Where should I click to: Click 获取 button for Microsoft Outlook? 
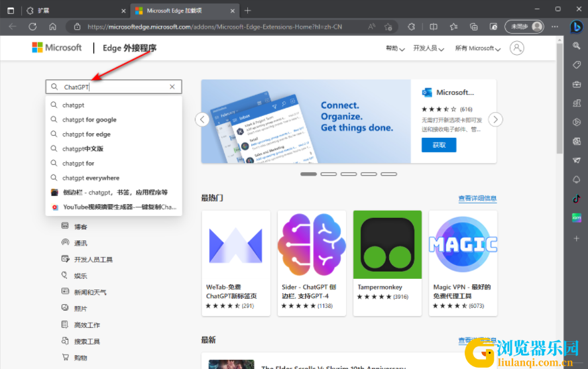point(439,145)
